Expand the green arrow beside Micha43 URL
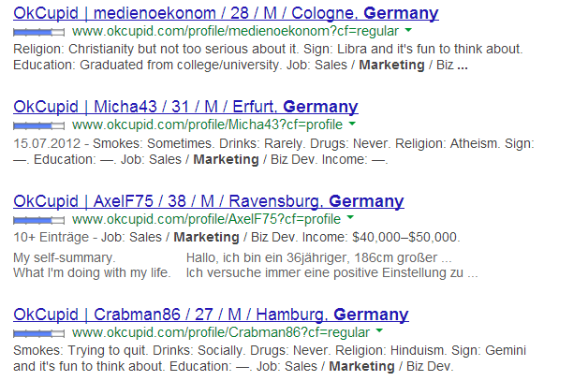The width and height of the screenshot is (588, 381). [x=352, y=124]
